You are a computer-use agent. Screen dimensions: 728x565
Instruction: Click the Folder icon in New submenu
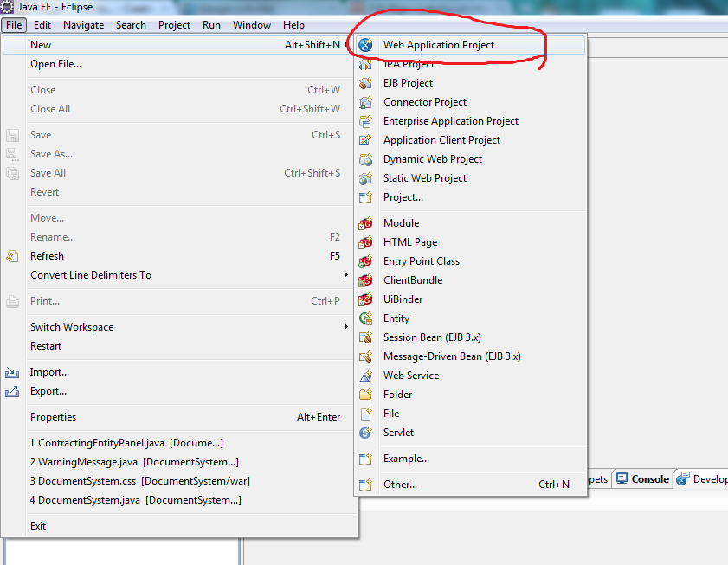(365, 395)
